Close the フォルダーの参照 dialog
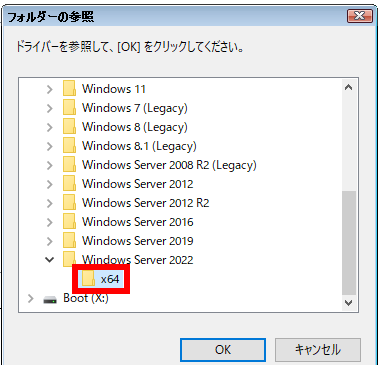The width and height of the screenshot is (380, 365). (360, 16)
